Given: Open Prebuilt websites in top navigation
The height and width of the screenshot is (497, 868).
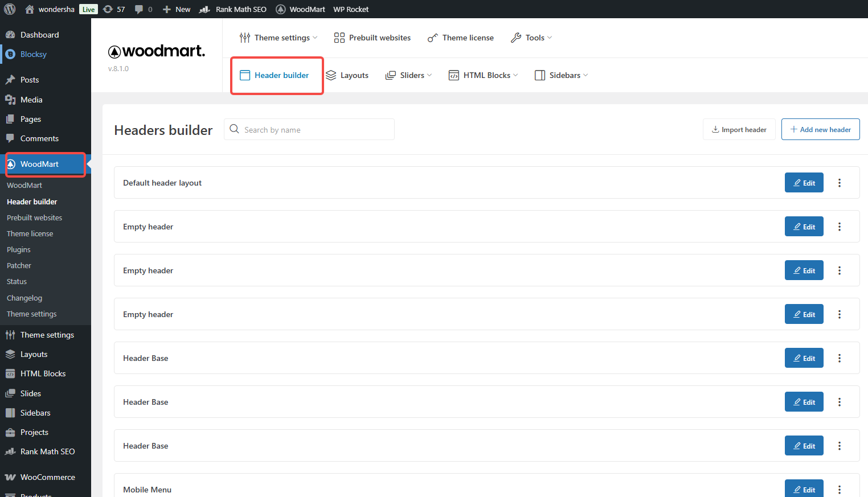Looking at the screenshot, I should 372,38.
